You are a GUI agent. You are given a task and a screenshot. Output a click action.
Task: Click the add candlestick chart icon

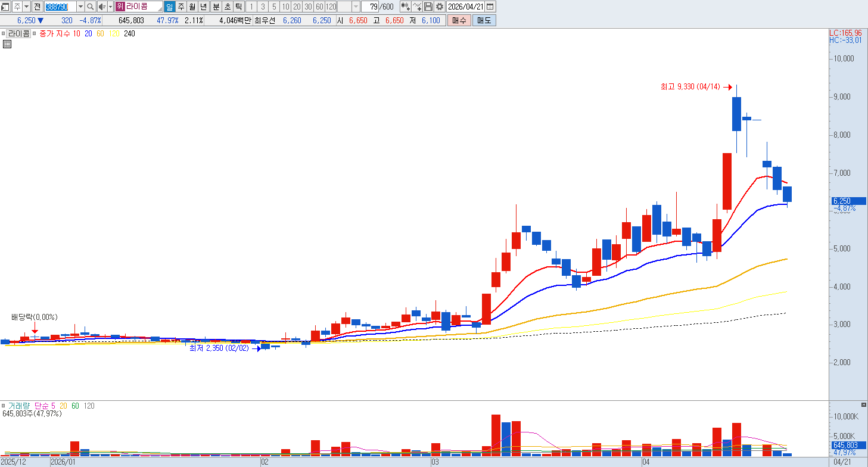tap(405, 7)
